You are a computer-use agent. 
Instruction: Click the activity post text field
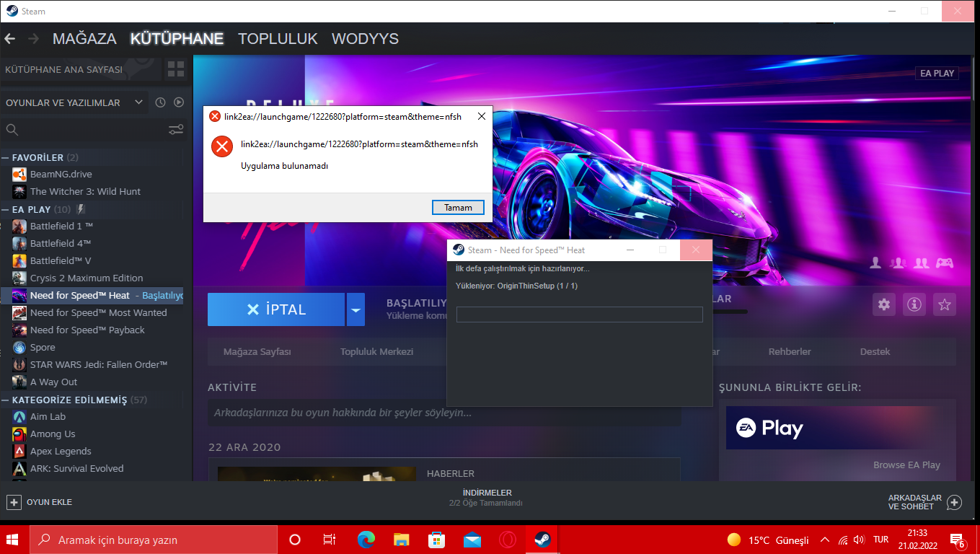444,413
